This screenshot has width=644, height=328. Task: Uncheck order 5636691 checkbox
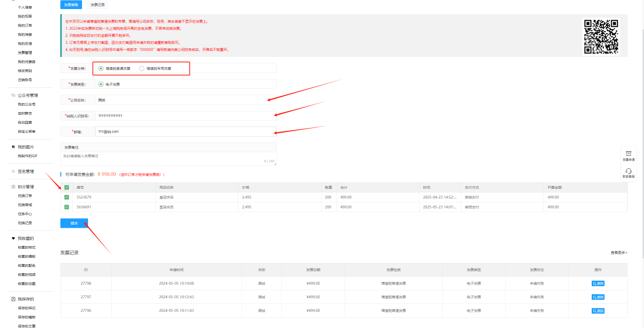67,207
